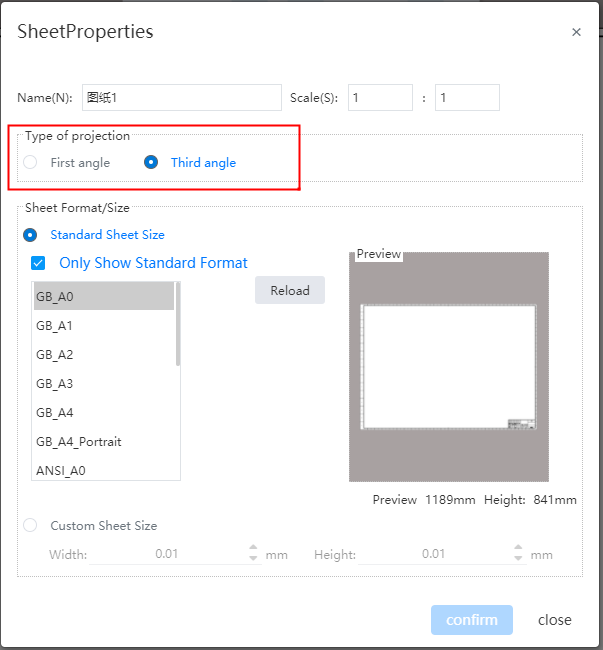The height and width of the screenshot is (650, 603).
Task: Confirm the sheet properties
Action: tap(472, 620)
